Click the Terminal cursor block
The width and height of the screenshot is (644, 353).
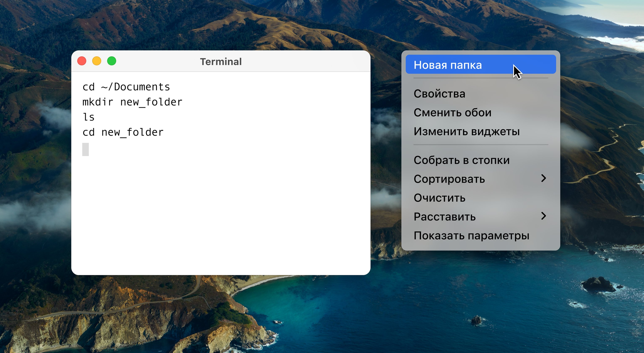pyautogui.click(x=86, y=149)
